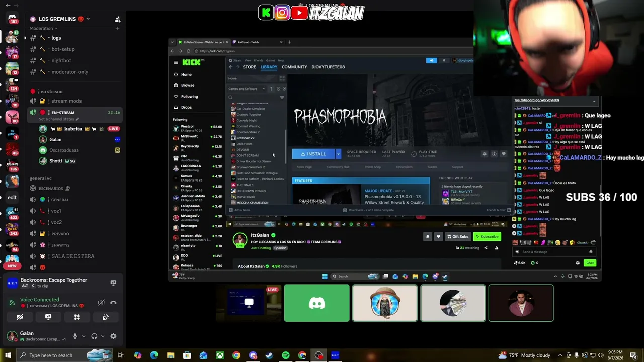Image resolution: width=644 pixels, height=362 pixels.
Task: Open microphone input options arrow
Action: click(x=84, y=336)
